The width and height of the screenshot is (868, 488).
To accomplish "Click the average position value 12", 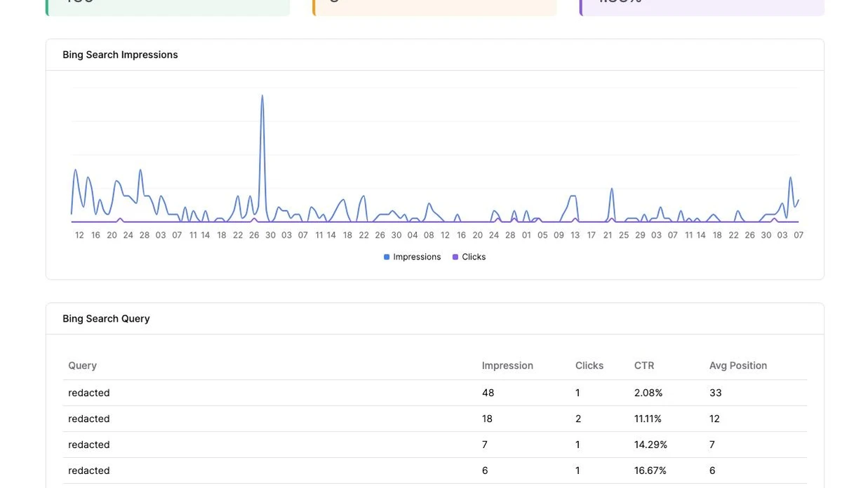I will pyautogui.click(x=714, y=419).
